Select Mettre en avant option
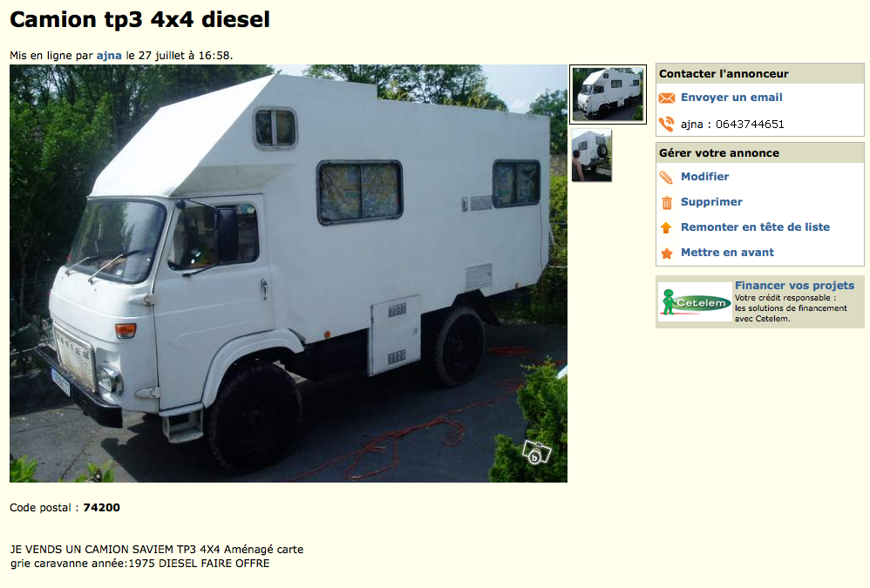Screen dimensions: 870x588 tap(727, 253)
